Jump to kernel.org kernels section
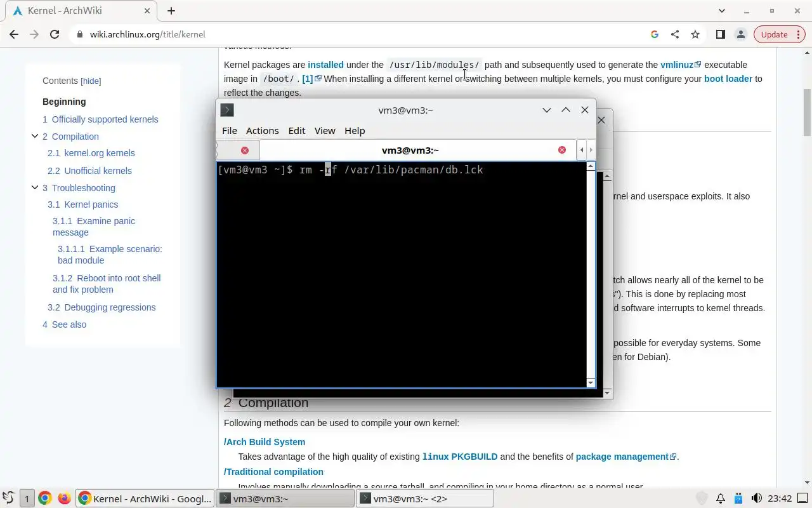 (x=91, y=153)
